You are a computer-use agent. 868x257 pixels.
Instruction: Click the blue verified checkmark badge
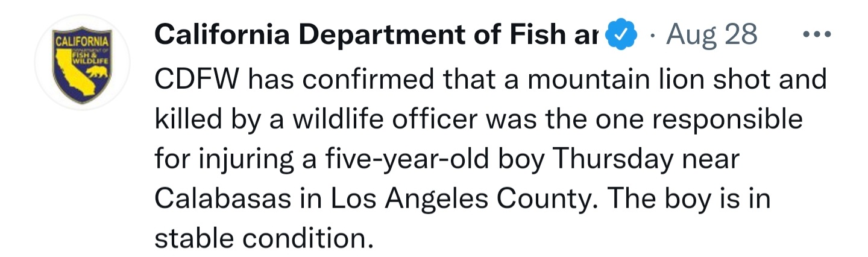(x=621, y=36)
